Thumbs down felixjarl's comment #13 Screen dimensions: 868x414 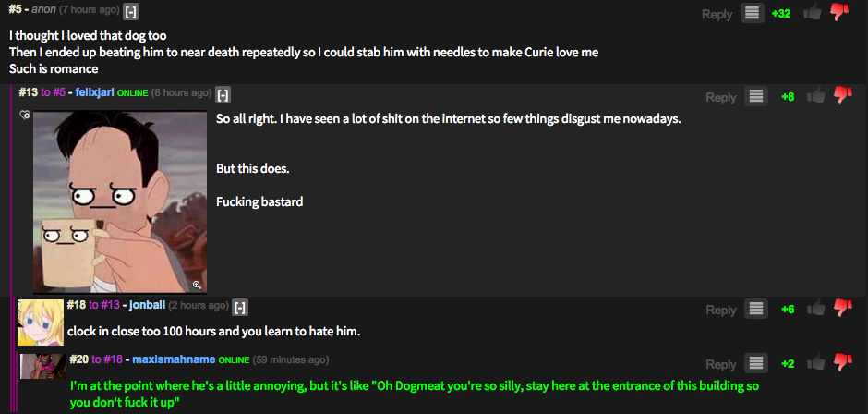coord(842,96)
